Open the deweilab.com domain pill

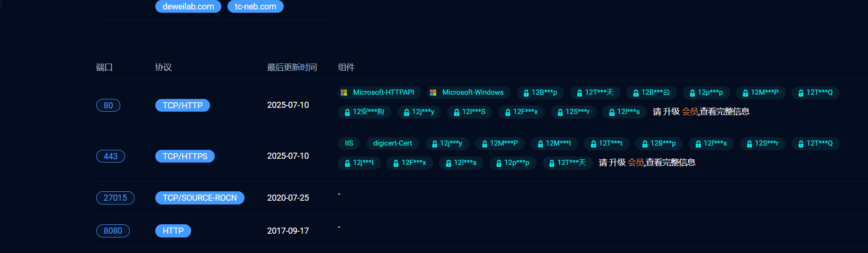[188, 7]
